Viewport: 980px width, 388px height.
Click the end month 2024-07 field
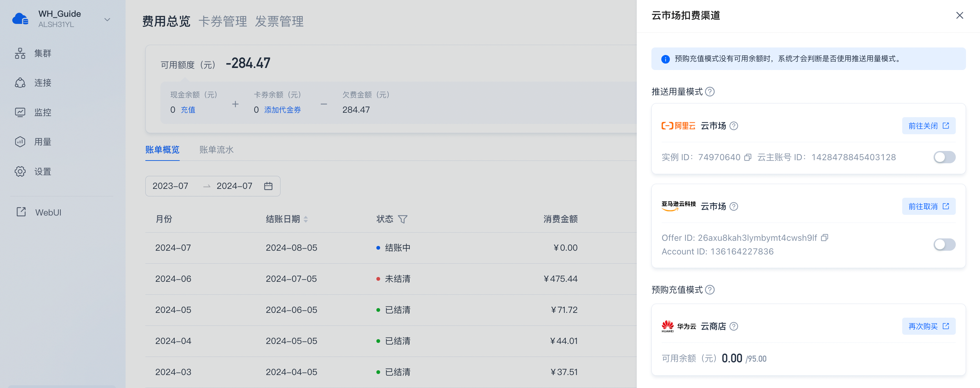pyautogui.click(x=234, y=186)
